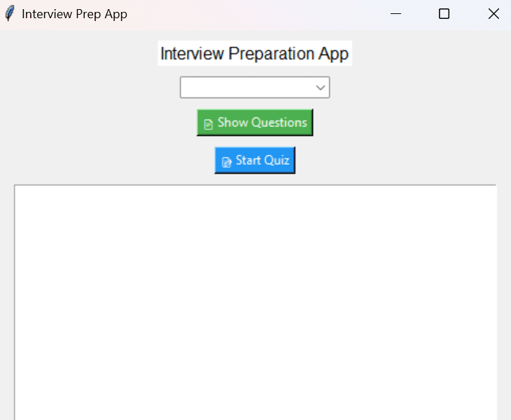Image resolution: width=511 pixels, height=420 pixels.
Task: Minimize the Interview Prep App window
Action: [x=395, y=14]
